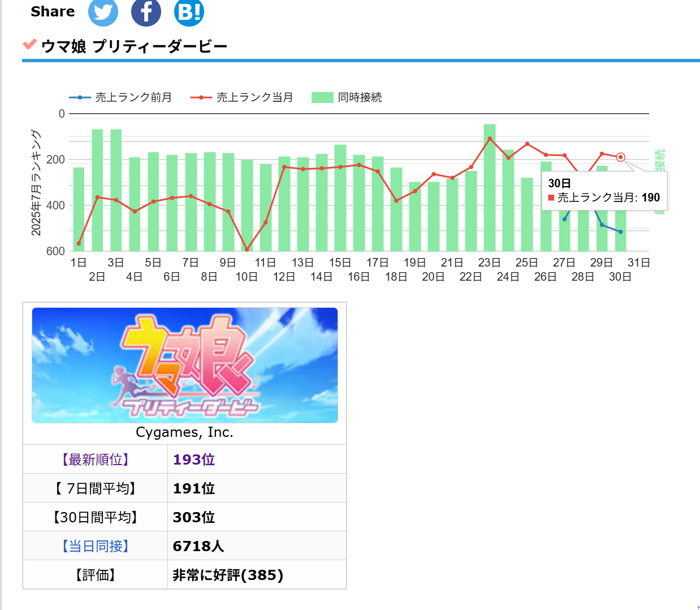
Task: Share via Hatena Bookmark B! icon
Action: pos(189,12)
